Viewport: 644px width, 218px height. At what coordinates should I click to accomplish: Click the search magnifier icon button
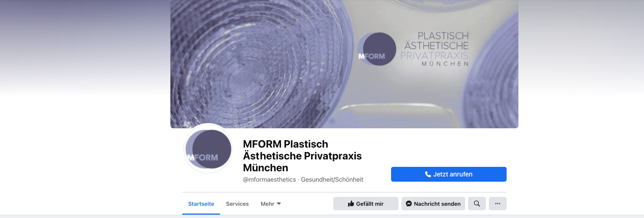[x=477, y=204]
